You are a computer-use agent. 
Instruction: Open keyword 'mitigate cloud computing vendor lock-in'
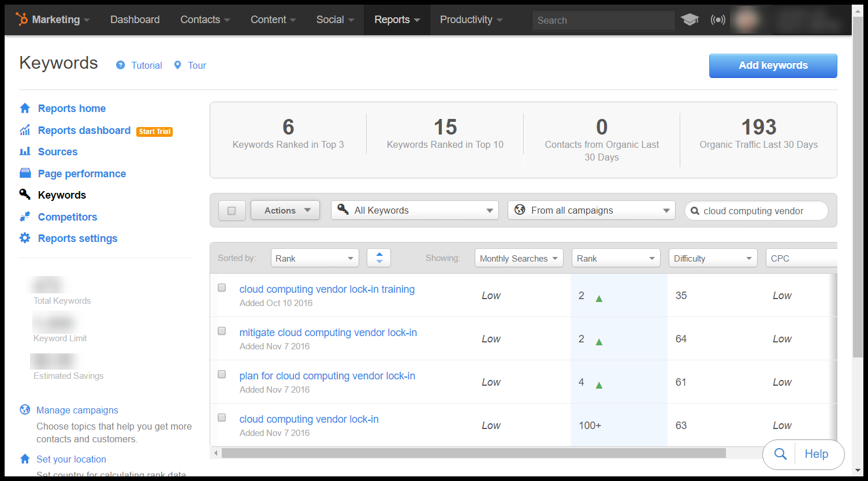pos(328,333)
